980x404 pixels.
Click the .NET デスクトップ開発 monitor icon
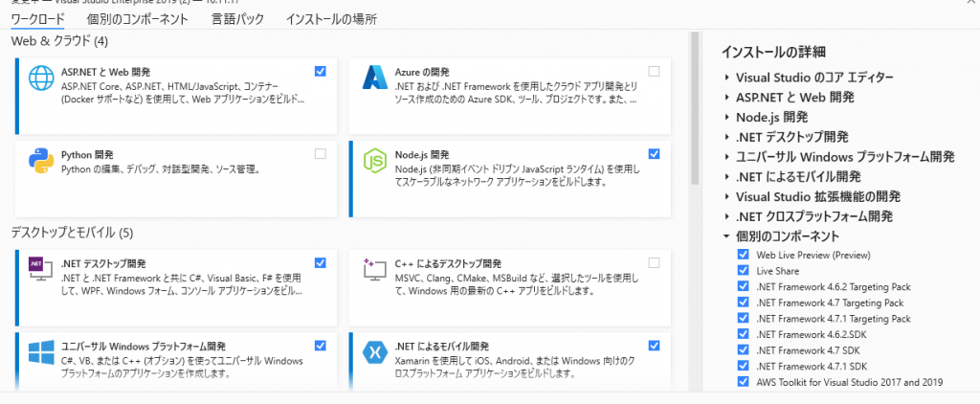point(41,268)
